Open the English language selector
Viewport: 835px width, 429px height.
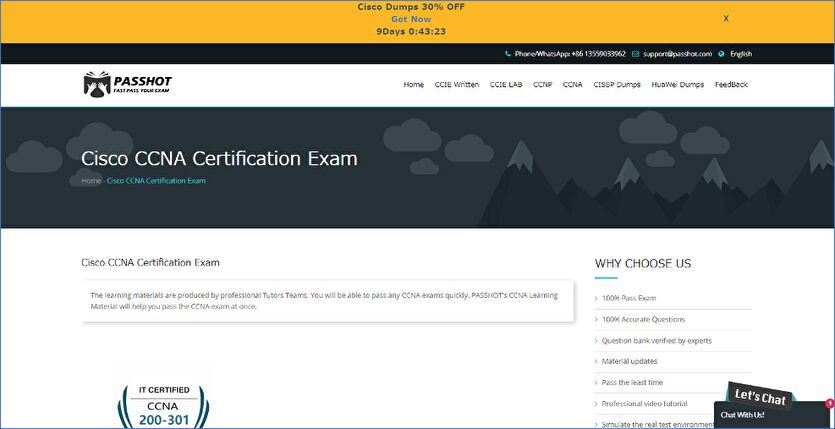tap(741, 54)
